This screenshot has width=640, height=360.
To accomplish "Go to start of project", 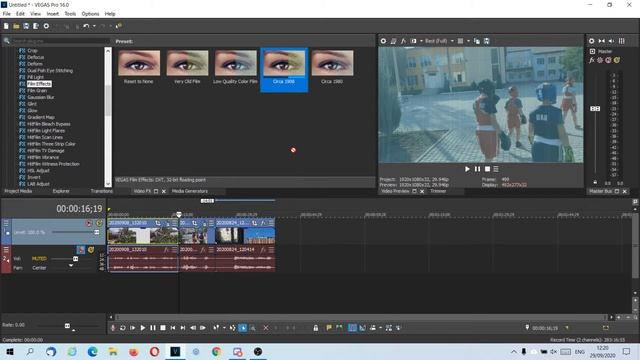I will pyautogui.click(x=173, y=328).
